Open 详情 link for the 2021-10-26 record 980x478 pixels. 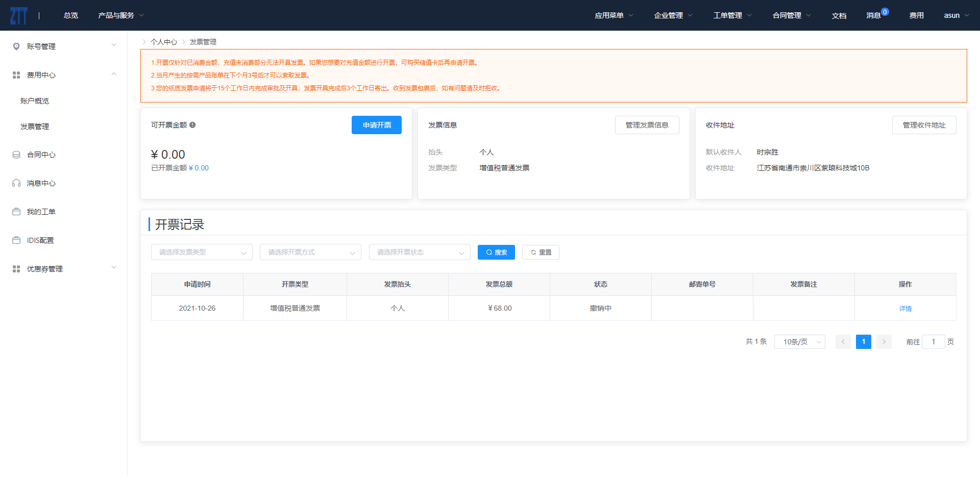[x=905, y=309]
